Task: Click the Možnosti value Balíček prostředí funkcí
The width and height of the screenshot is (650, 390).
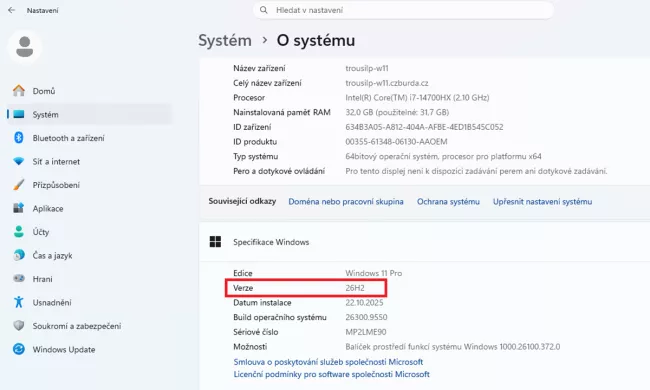Action: (x=453, y=346)
